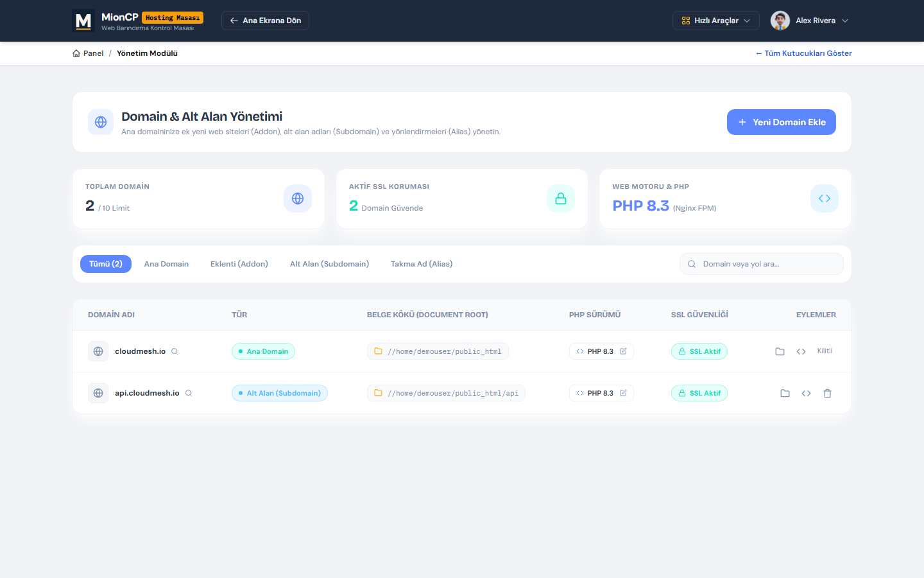This screenshot has height=578, width=924.
Task: Click Alt Alan (Subdomain) type badge in table
Action: pyautogui.click(x=280, y=393)
